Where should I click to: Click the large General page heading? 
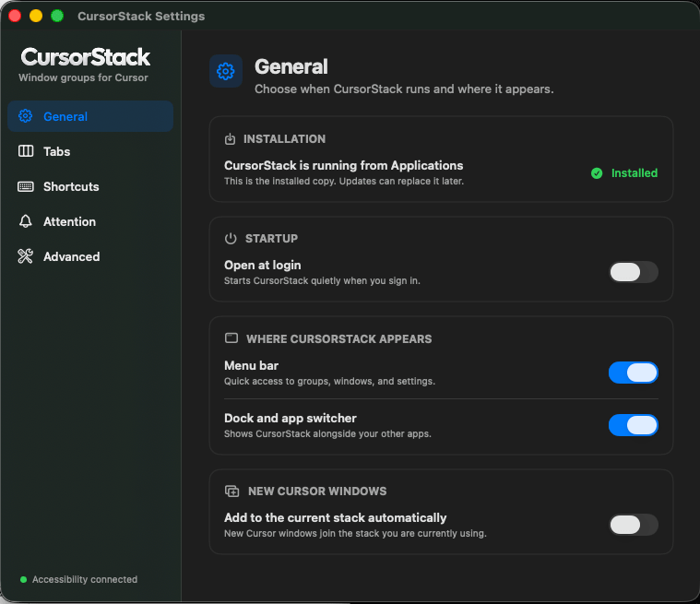point(291,67)
